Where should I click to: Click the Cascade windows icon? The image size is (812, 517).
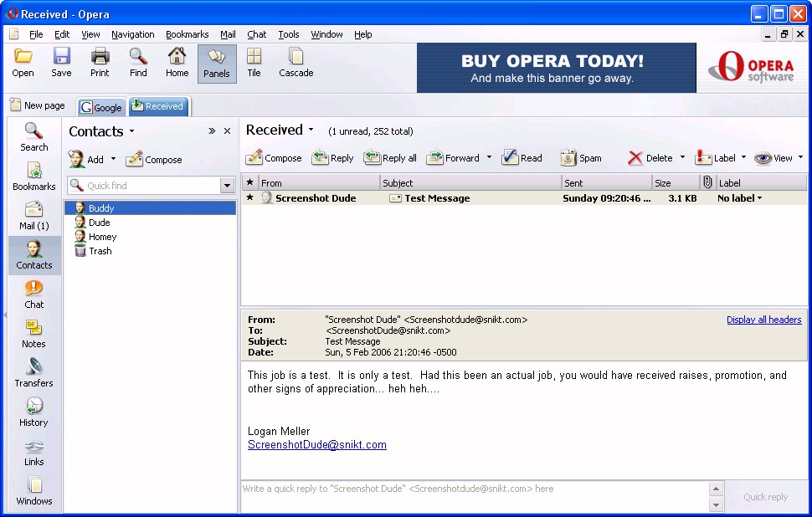[x=296, y=63]
